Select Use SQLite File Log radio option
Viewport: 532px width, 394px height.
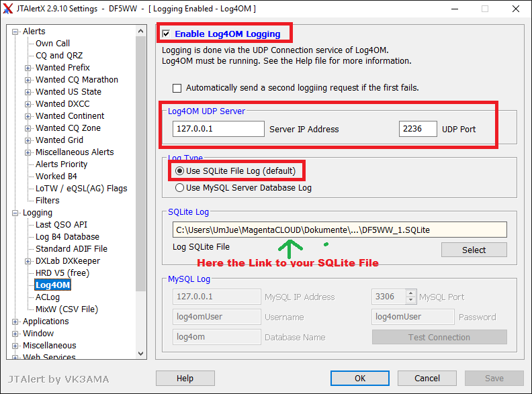pyautogui.click(x=179, y=171)
